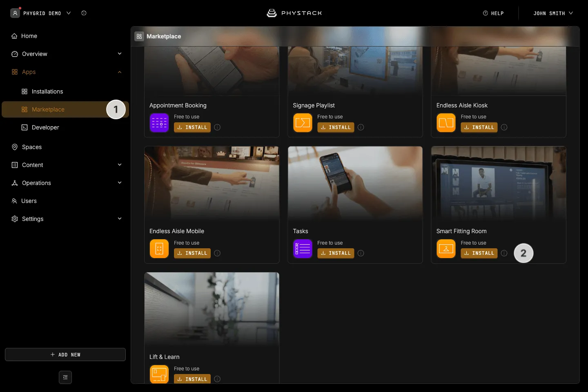Open info for Endless Aisle Mobile

click(x=217, y=253)
